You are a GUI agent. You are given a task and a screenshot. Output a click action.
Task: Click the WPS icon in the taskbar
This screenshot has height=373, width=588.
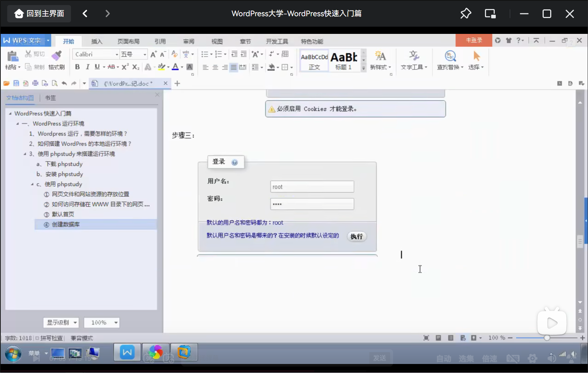(x=128, y=352)
